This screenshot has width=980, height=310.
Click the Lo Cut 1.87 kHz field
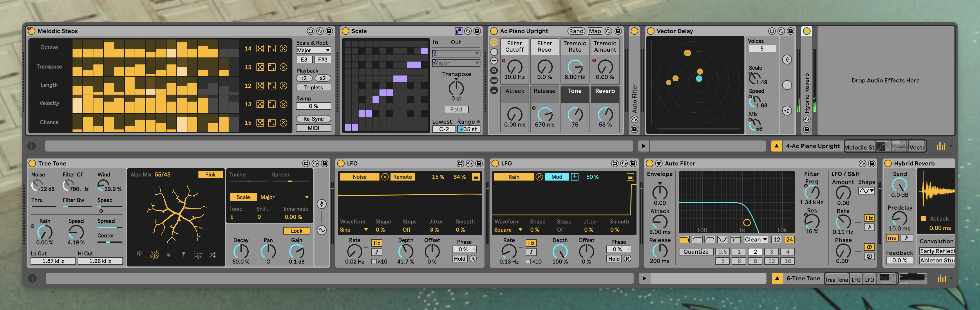coord(53,261)
